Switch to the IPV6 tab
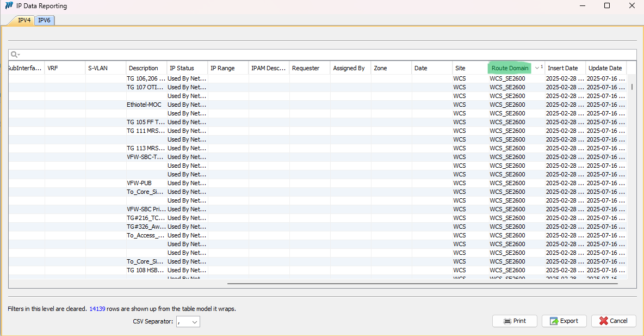Viewport: 644px width, 336px height. [44, 20]
